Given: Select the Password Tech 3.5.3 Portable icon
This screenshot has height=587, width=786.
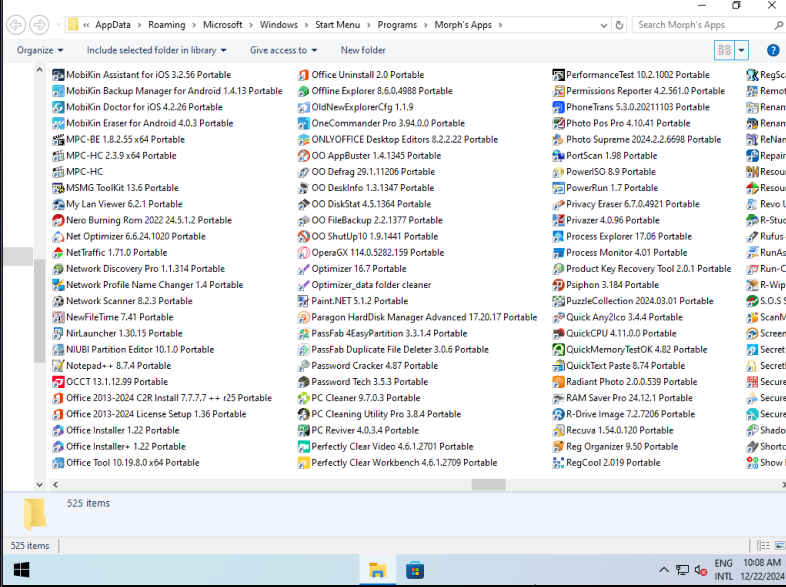Looking at the screenshot, I should tap(303, 381).
